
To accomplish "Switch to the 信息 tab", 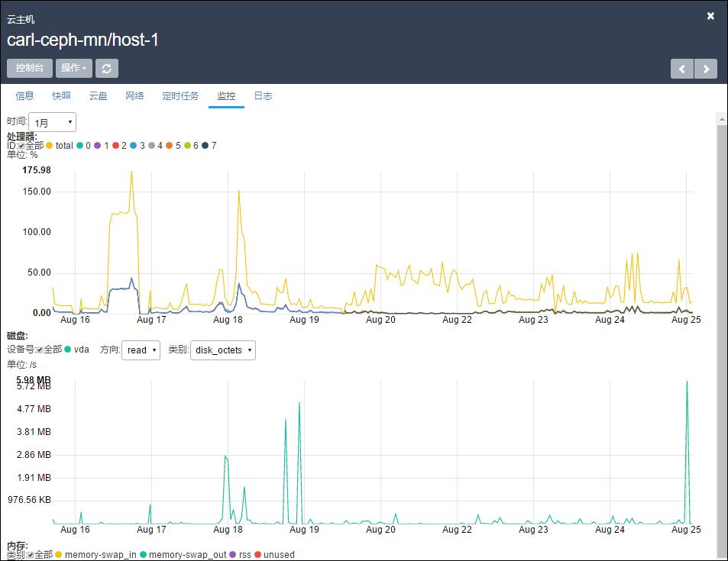I will (24, 96).
